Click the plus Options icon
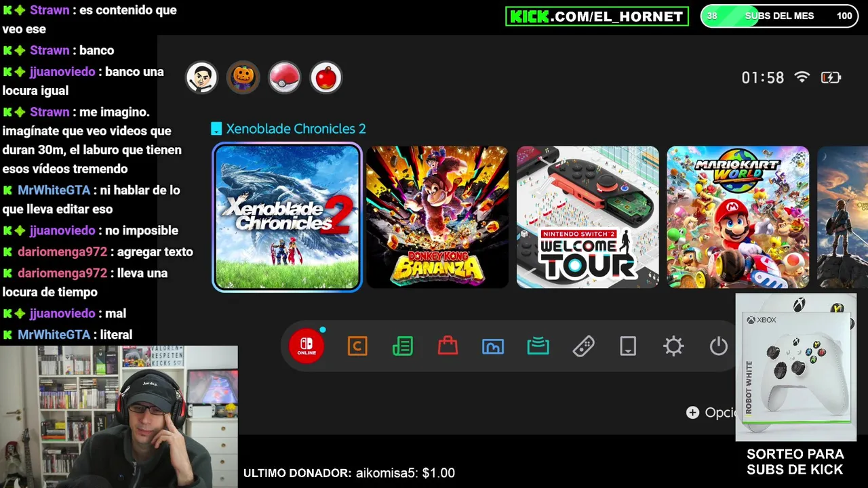The height and width of the screenshot is (488, 868). [692, 412]
